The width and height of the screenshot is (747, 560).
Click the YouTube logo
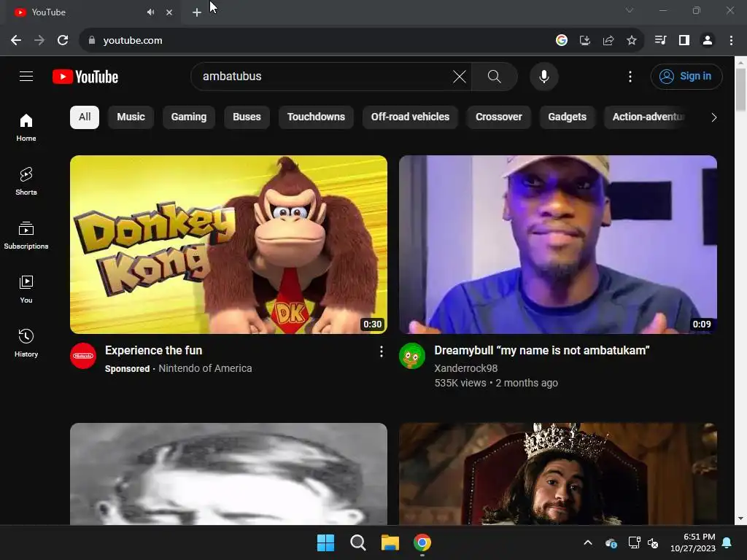coord(85,77)
